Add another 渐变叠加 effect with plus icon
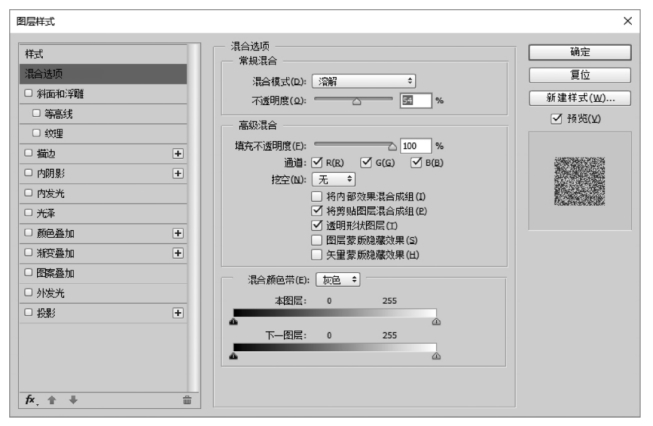Screen dimensions: 653x426 tap(178, 253)
